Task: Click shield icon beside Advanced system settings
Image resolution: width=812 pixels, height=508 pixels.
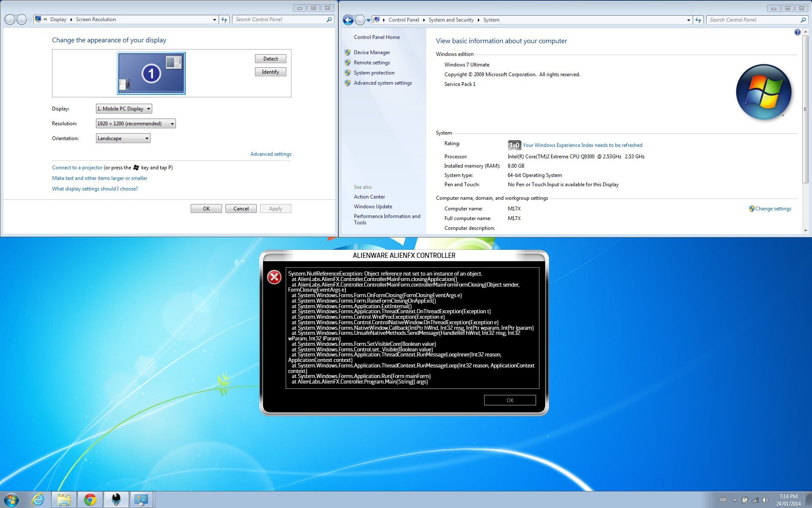Action: click(x=348, y=83)
